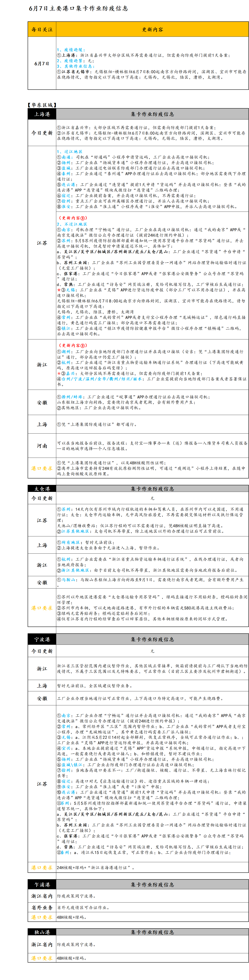The height and width of the screenshot is (980, 249).
Task: Click the blue heading 2、疫情趋紧
Action: [x=71, y=61]
